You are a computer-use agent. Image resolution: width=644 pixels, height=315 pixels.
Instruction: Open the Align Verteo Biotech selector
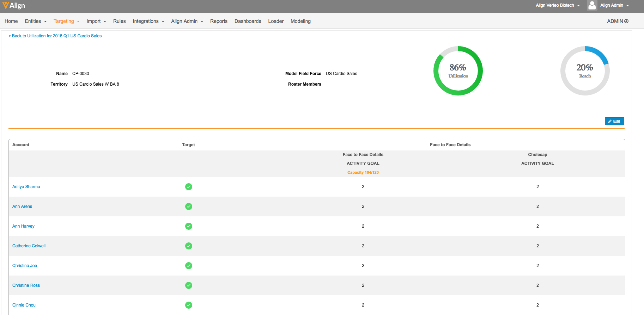tap(557, 5)
